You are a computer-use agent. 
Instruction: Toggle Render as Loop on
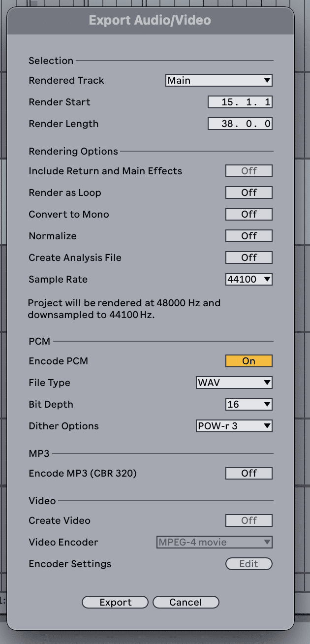248,193
